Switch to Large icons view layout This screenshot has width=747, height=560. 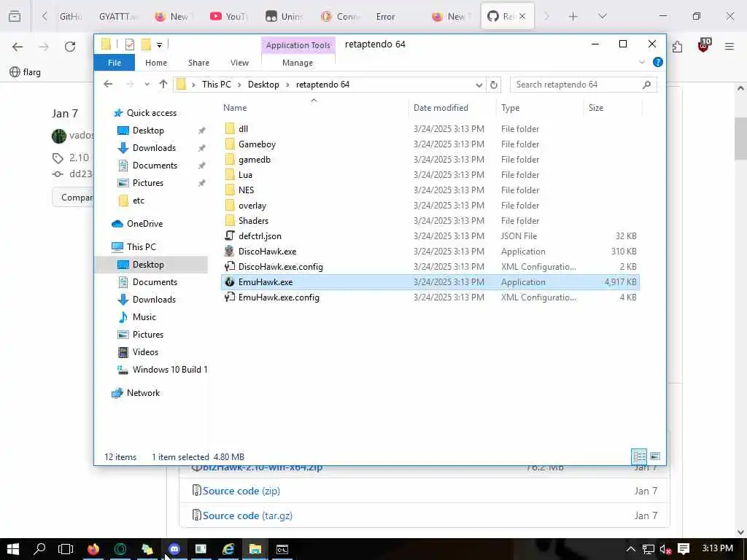(655, 456)
